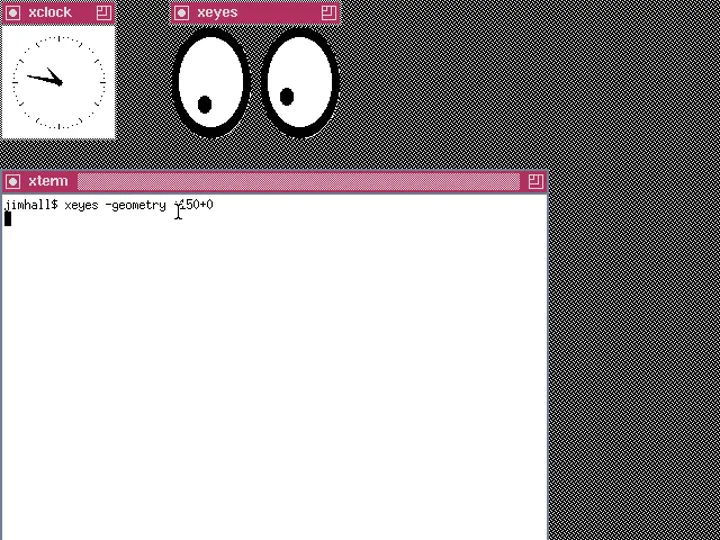Click the xterm resize icon
720x540 pixels.
click(535, 181)
